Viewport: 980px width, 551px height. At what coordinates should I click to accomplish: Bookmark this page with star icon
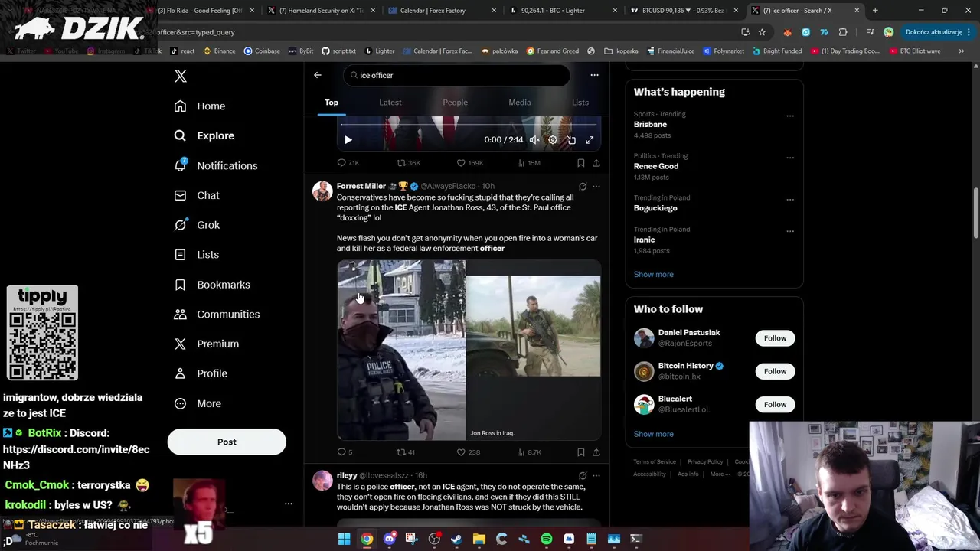tap(762, 32)
